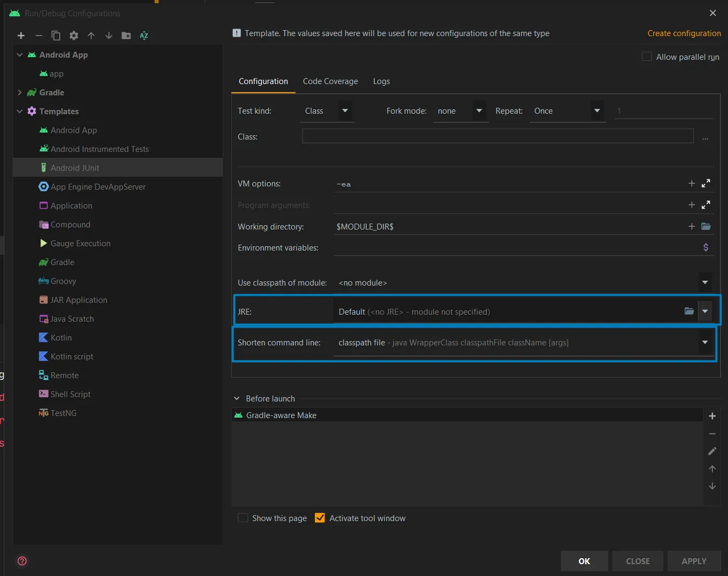Click the Copy Configuration icon
Screen dimensions: 728x576
[x=56, y=36]
